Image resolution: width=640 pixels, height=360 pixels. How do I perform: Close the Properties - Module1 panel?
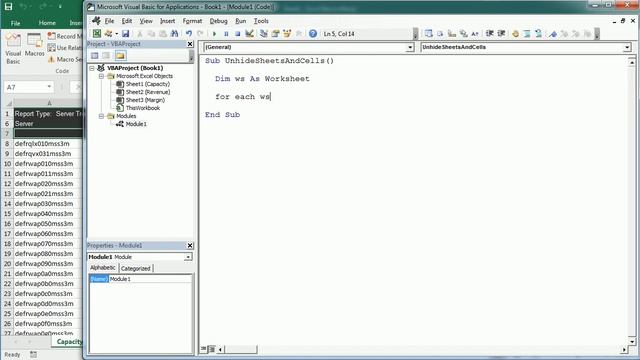pos(190,246)
